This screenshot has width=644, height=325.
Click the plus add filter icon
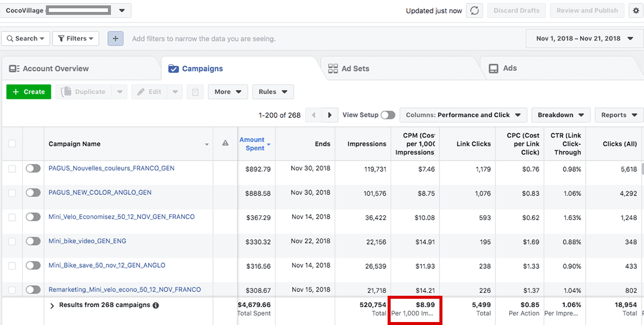(115, 39)
